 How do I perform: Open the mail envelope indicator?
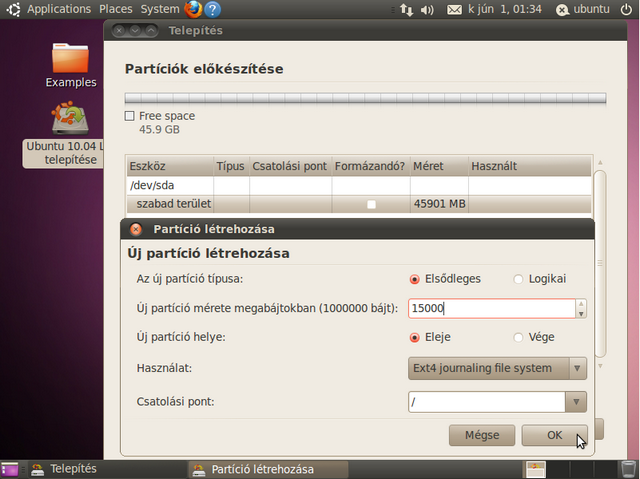(x=455, y=10)
